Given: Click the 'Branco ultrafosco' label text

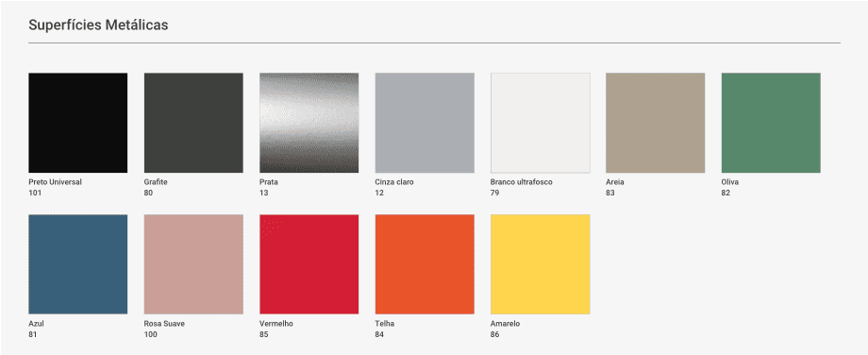Looking at the screenshot, I should pyautogui.click(x=522, y=182).
